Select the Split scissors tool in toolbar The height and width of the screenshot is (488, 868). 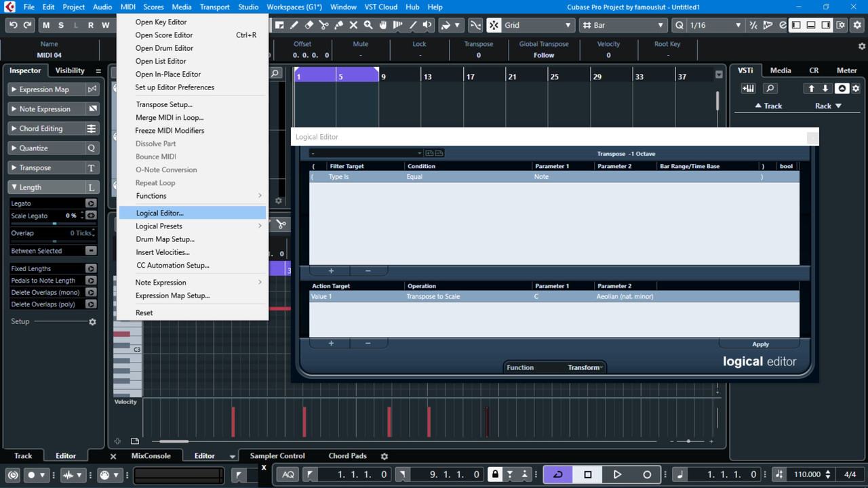(x=323, y=25)
